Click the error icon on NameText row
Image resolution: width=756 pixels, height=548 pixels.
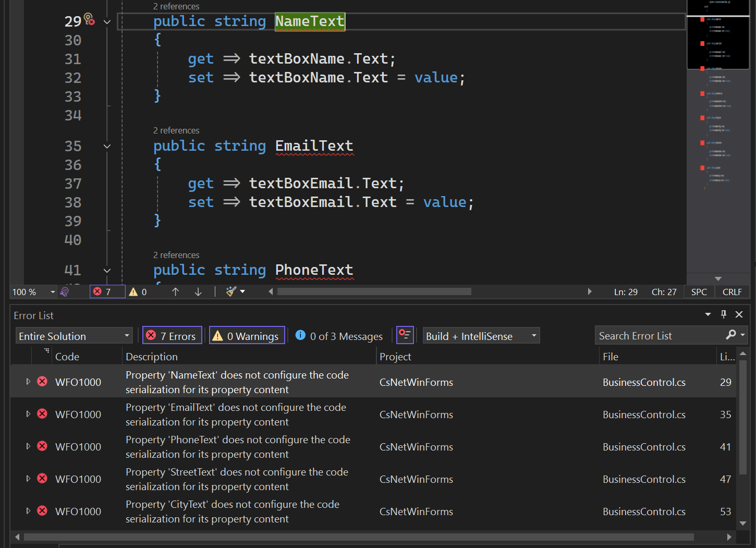[x=43, y=381]
